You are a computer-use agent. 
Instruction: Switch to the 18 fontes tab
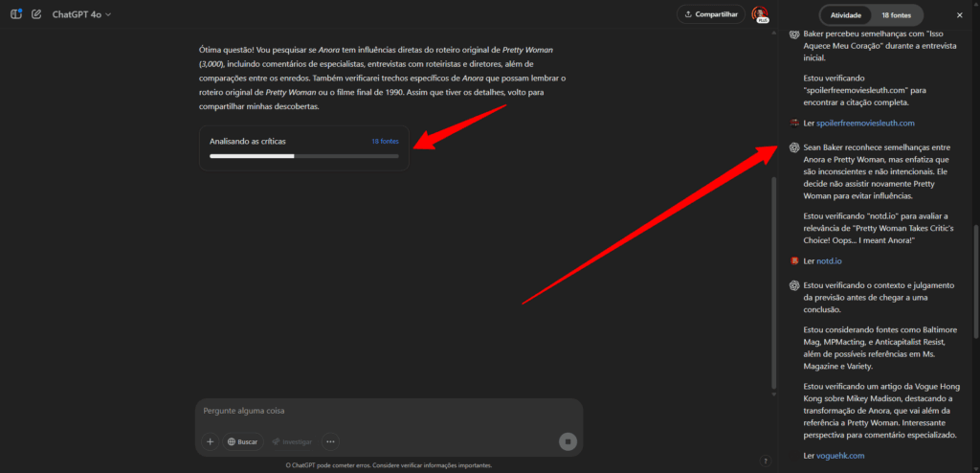click(x=896, y=15)
